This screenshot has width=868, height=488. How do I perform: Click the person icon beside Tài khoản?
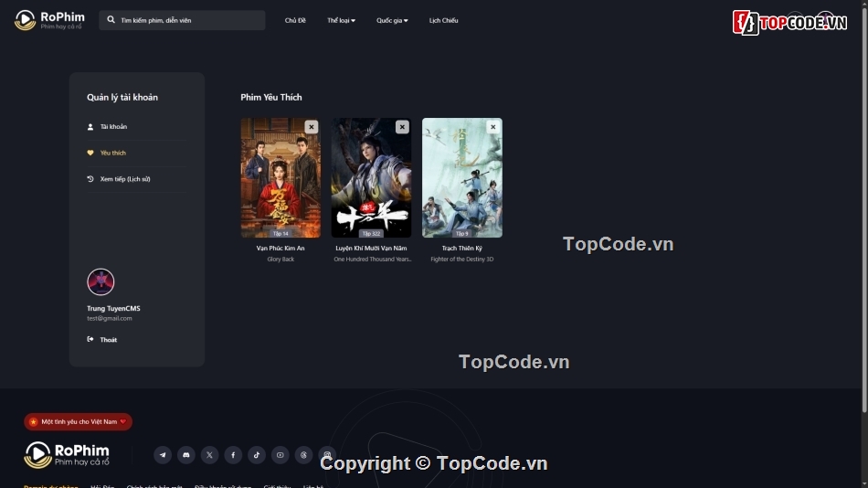point(90,127)
